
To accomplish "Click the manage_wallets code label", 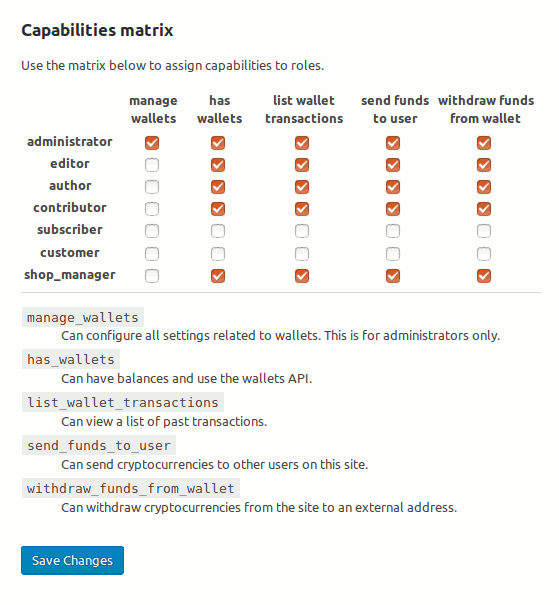I will (x=83, y=317).
